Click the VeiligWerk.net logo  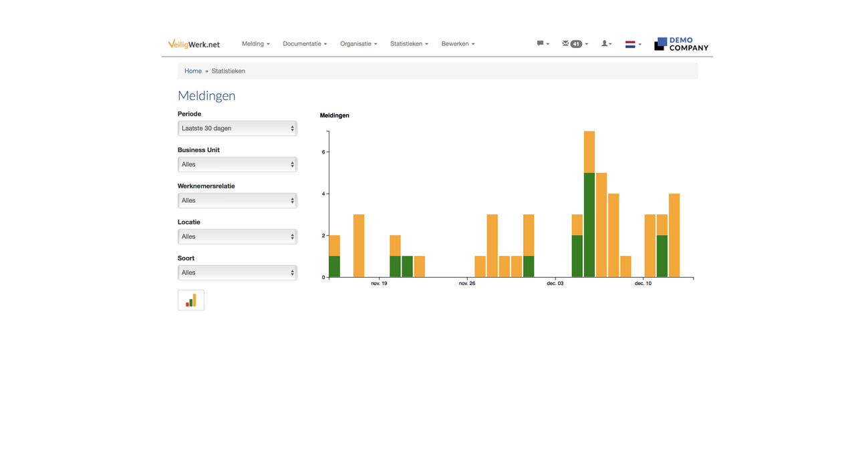[x=194, y=44]
